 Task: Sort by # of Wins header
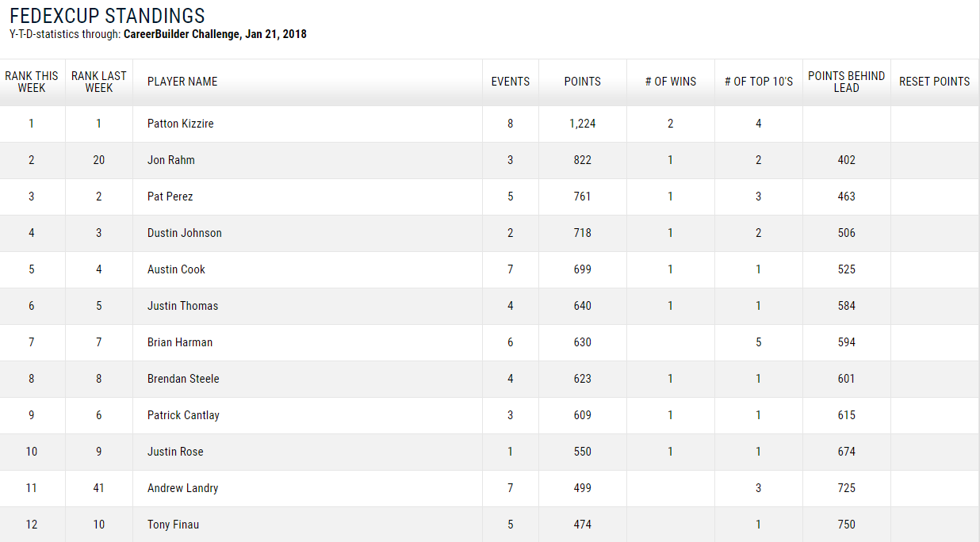click(x=671, y=82)
